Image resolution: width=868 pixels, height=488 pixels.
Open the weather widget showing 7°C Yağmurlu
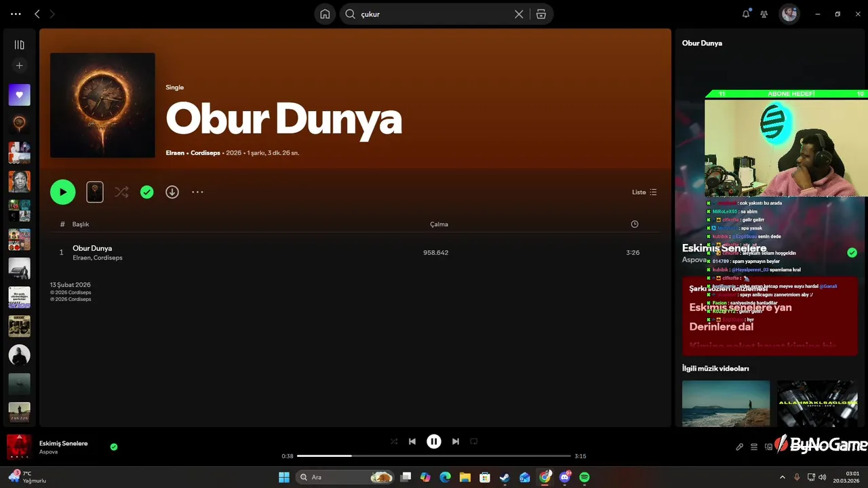27,477
